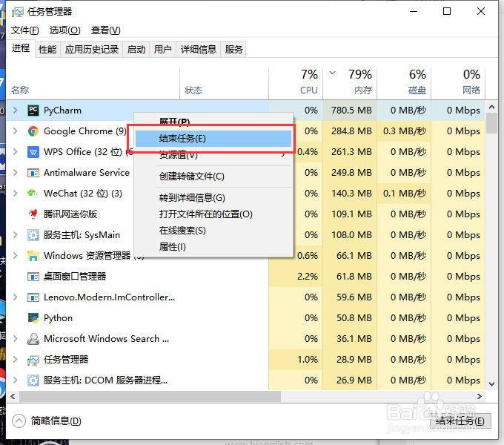Expand the Lenovo.Modern.ImController group

pyautogui.click(x=15, y=297)
